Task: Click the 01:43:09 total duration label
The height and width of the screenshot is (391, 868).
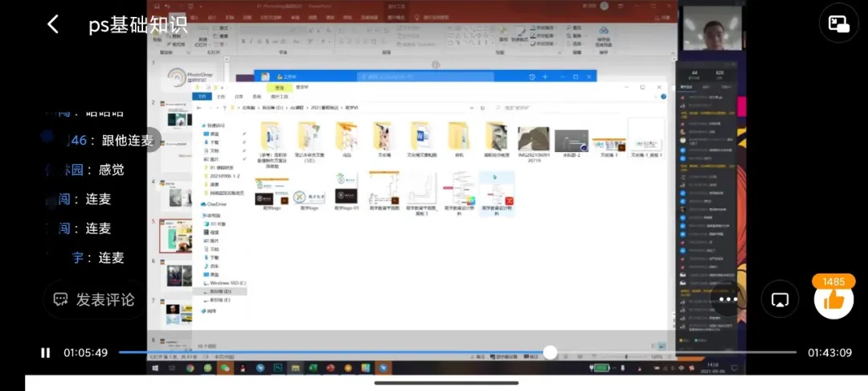Action: click(x=829, y=353)
